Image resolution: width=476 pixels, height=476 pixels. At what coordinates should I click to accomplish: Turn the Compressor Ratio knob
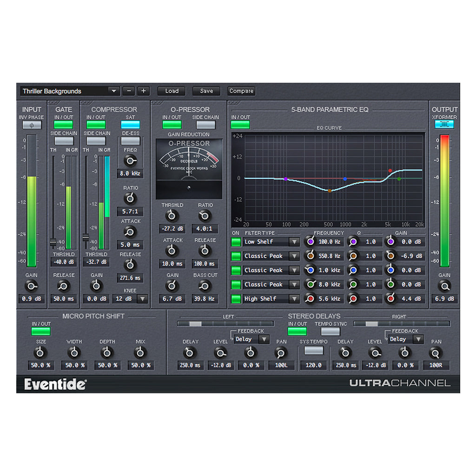[x=130, y=198]
